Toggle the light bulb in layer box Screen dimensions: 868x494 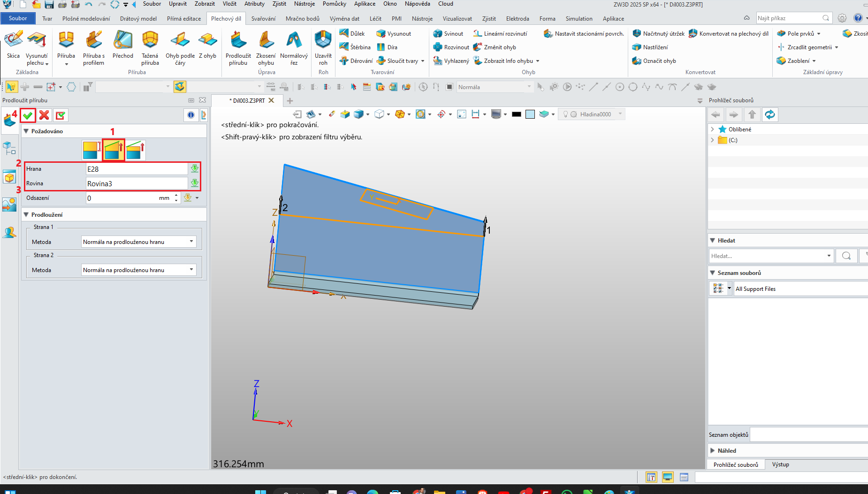tap(565, 114)
